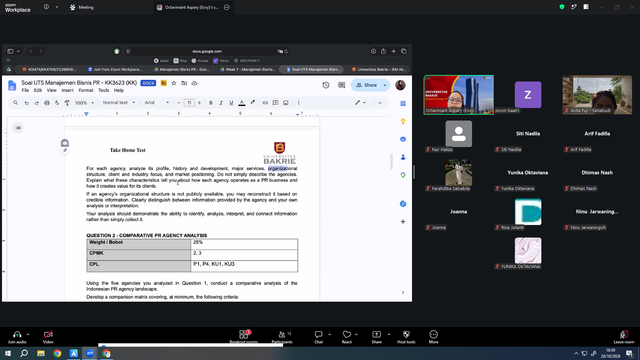
Task: Increase font size with plus button
Action: [199, 103]
